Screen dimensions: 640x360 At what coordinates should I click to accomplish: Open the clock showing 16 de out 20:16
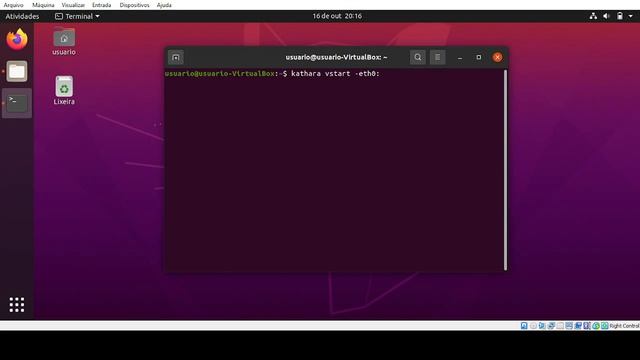pos(337,16)
